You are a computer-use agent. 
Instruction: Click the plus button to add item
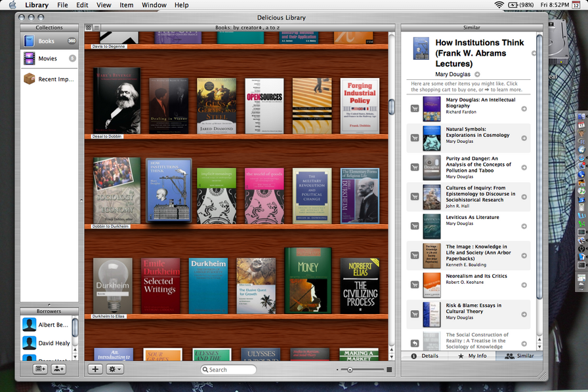click(x=95, y=370)
